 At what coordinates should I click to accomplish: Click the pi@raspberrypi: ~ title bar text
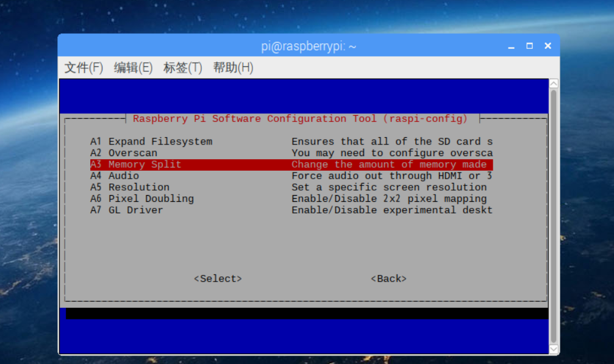coord(309,46)
